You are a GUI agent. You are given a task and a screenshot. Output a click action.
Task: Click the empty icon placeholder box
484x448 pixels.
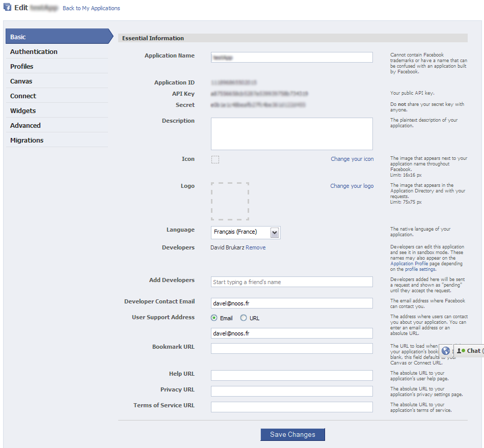215,159
